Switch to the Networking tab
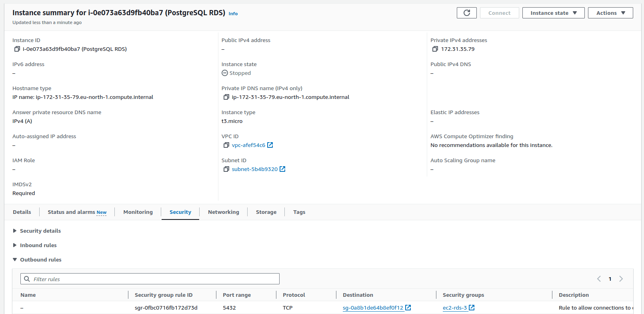Screen dimensions: 644x314 pos(223,212)
